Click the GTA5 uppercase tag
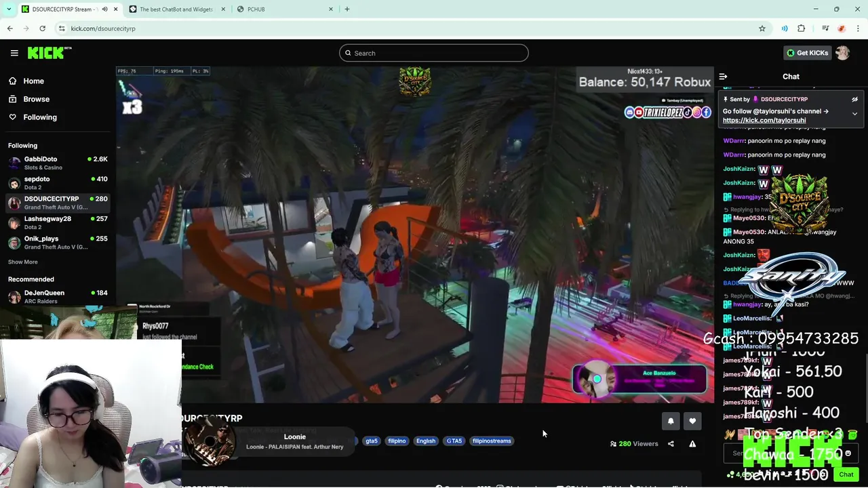 454,441
